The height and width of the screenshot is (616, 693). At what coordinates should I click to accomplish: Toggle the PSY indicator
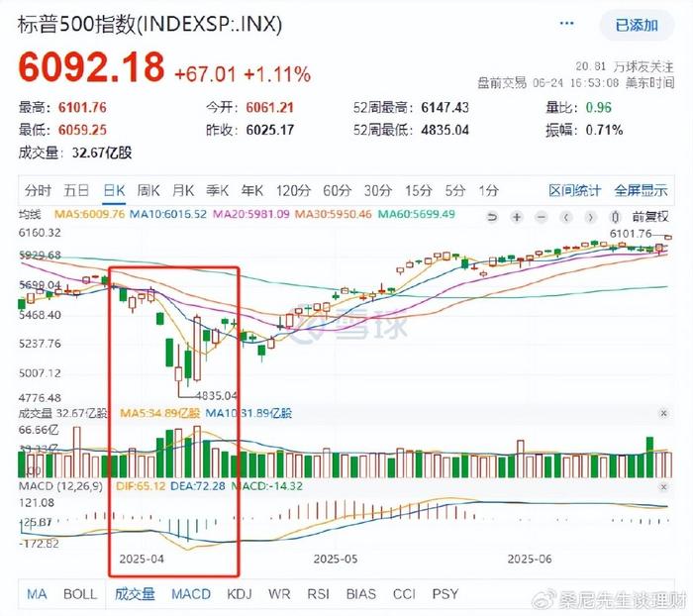point(445,594)
